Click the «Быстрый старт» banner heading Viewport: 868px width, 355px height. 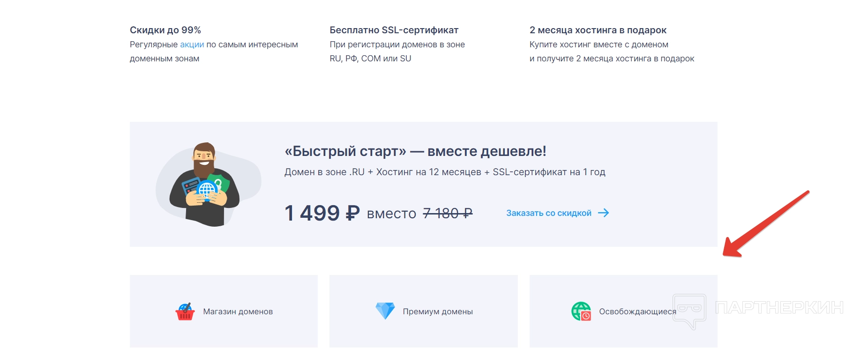pyautogui.click(x=415, y=151)
